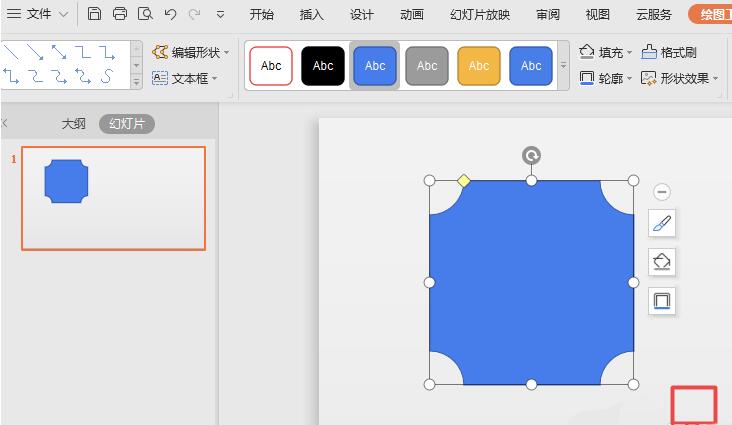Image resolution: width=732 pixels, height=425 pixels.
Task: Apply gray Abc shape style
Action: (427, 66)
